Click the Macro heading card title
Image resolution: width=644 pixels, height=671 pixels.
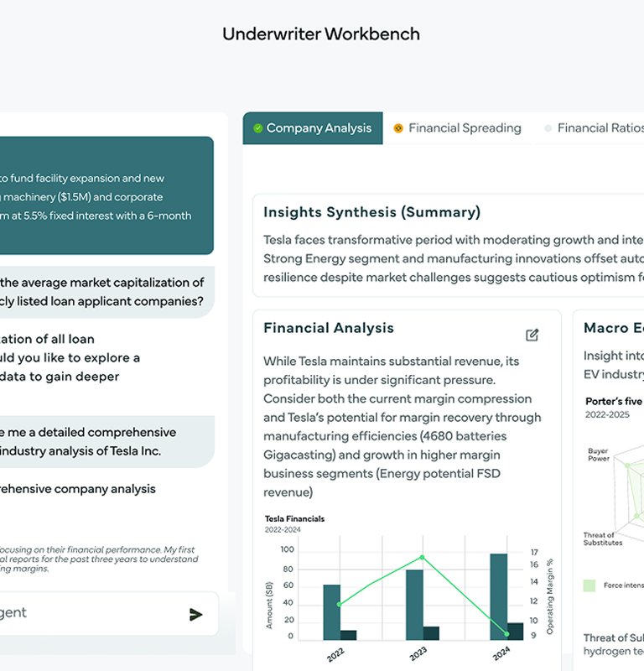click(x=614, y=328)
